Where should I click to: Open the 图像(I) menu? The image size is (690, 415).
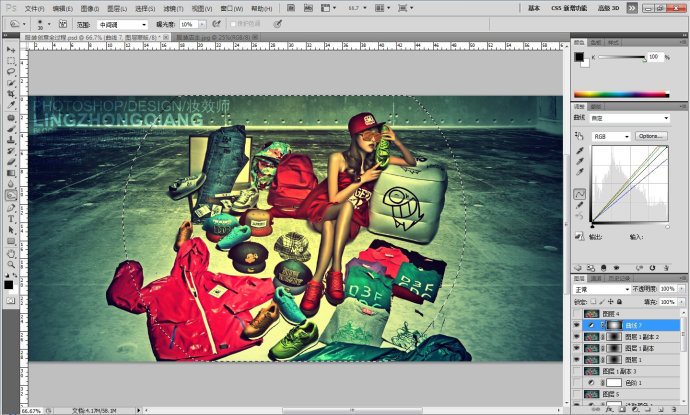(x=90, y=8)
